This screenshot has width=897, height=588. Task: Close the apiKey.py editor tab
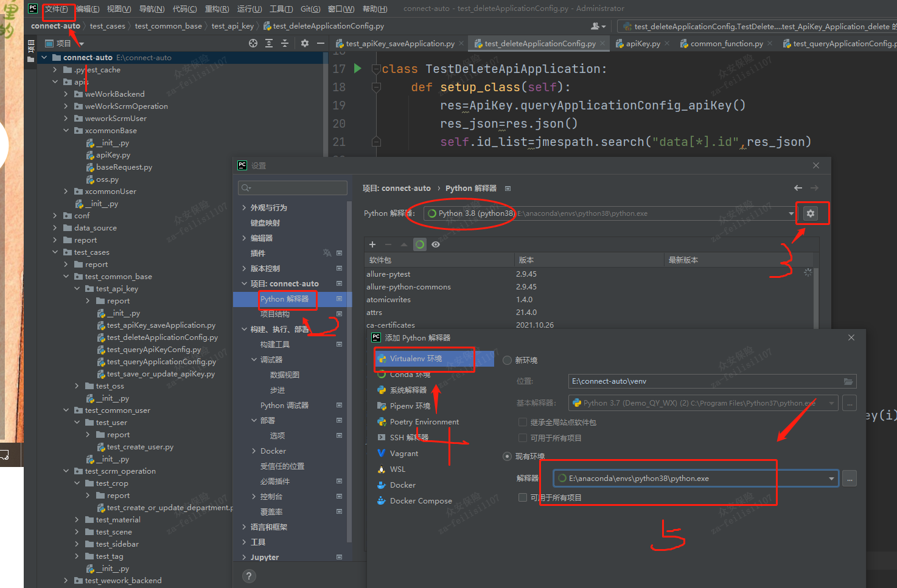667,43
